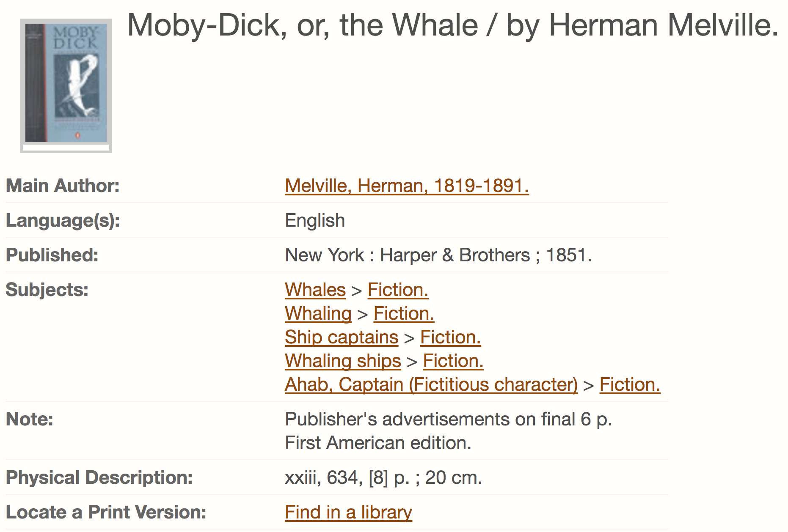Image resolution: width=788 pixels, height=532 pixels.
Task: Click Fiction link next to Whales
Action: [x=397, y=290]
